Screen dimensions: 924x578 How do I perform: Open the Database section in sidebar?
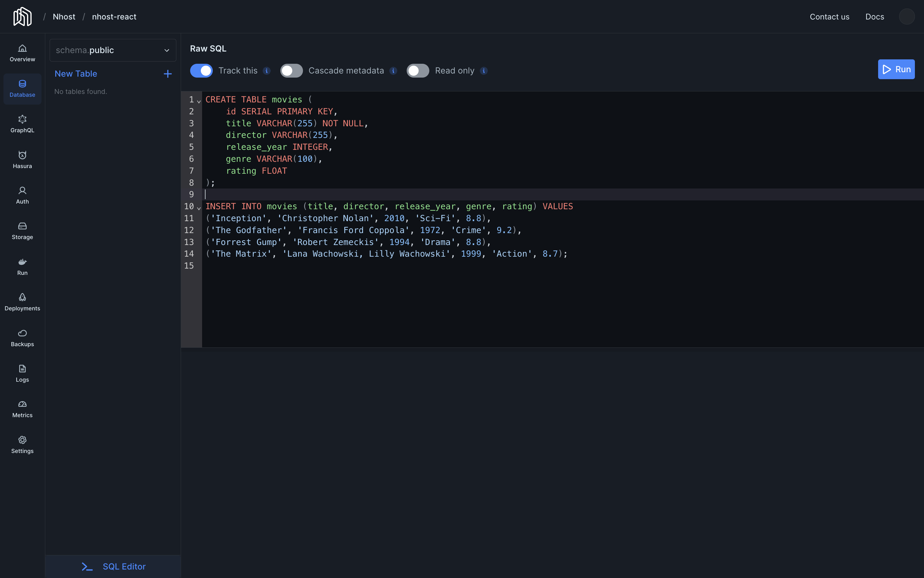22,89
